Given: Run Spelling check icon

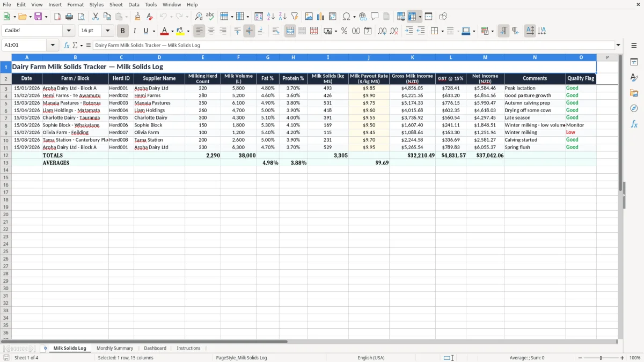Looking at the screenshot, I should click(210, 17).
